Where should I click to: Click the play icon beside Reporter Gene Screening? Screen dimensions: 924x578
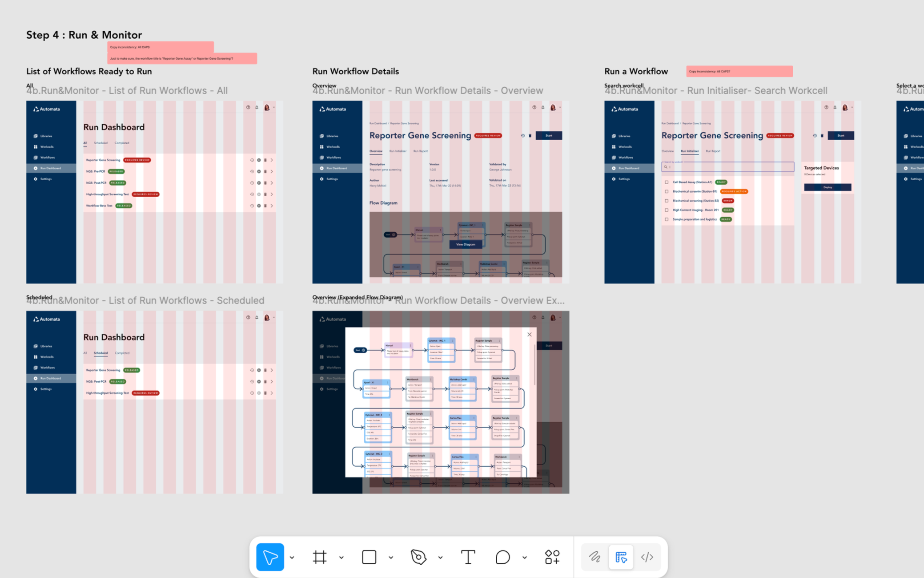point(259,160)
